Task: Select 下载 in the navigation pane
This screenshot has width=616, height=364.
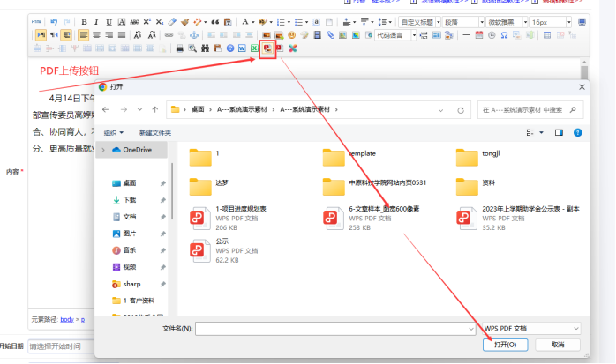Action: tap(130, 200)
